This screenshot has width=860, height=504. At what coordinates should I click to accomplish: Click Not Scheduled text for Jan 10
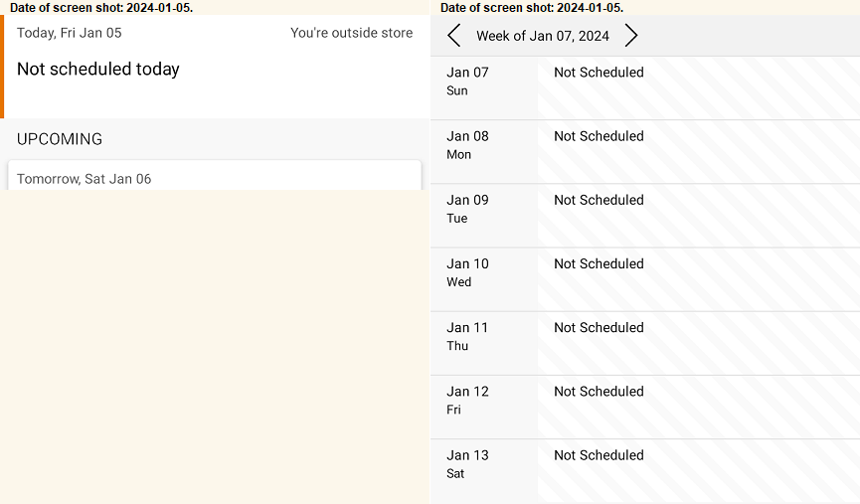coord(599,263)
